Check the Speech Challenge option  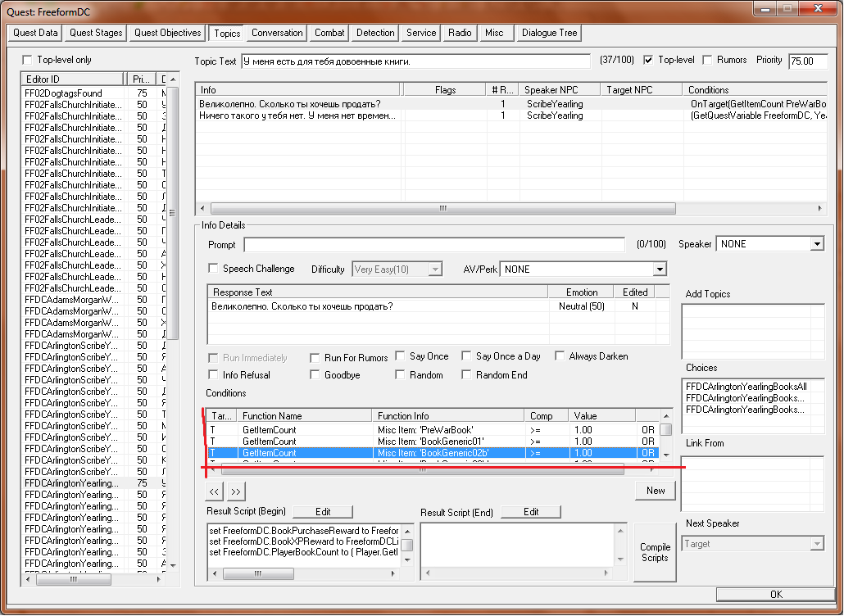214,269
